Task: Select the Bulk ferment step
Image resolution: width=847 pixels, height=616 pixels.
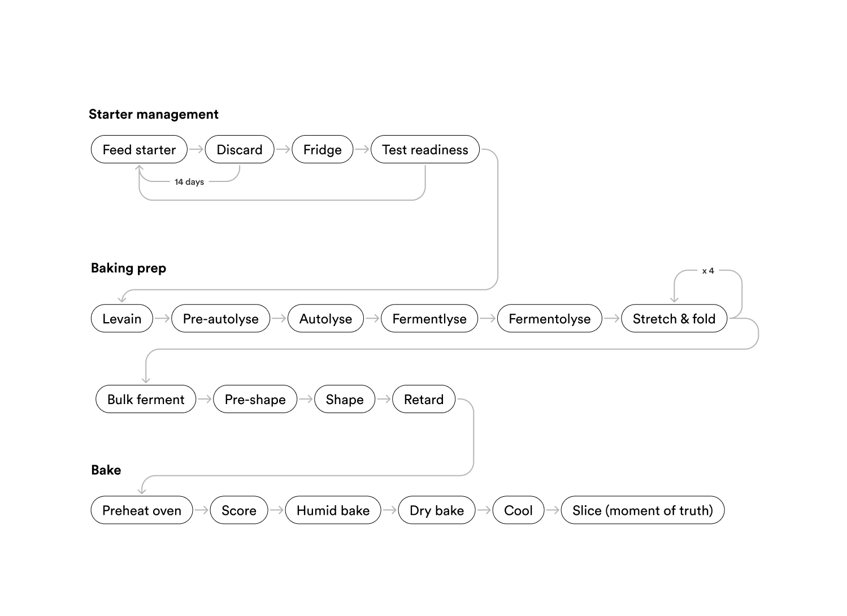Action: pyautogui.click(x=146, y=400)
